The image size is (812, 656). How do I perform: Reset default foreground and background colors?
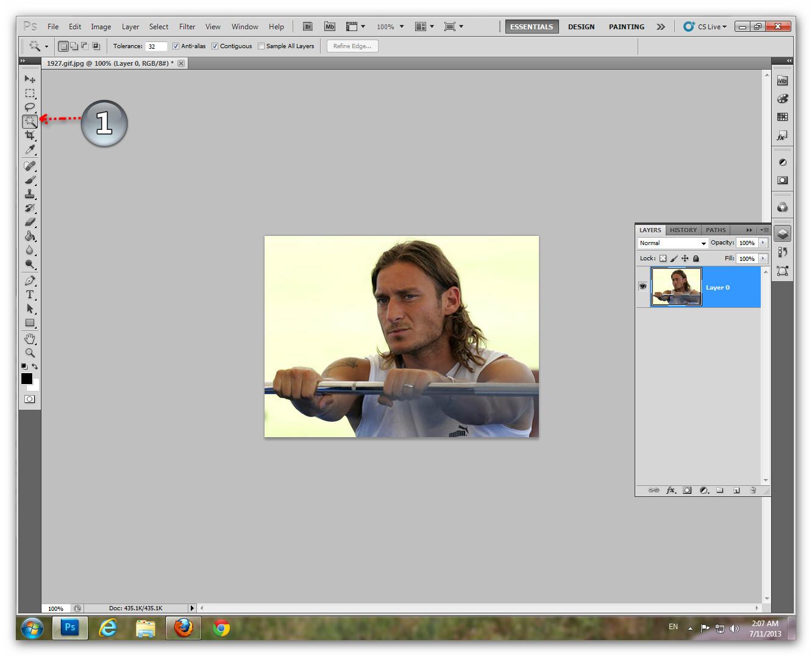tap(24, 366)
